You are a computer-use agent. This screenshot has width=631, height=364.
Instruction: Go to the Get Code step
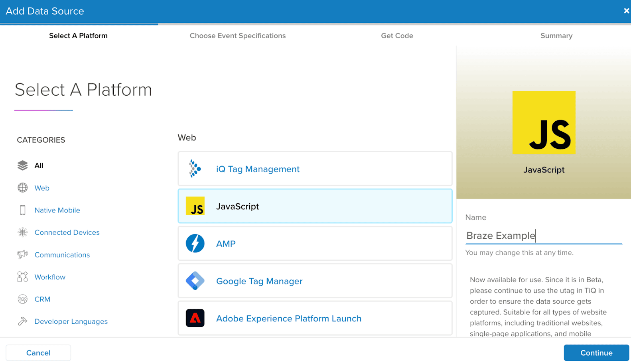[x=397, y=36]
